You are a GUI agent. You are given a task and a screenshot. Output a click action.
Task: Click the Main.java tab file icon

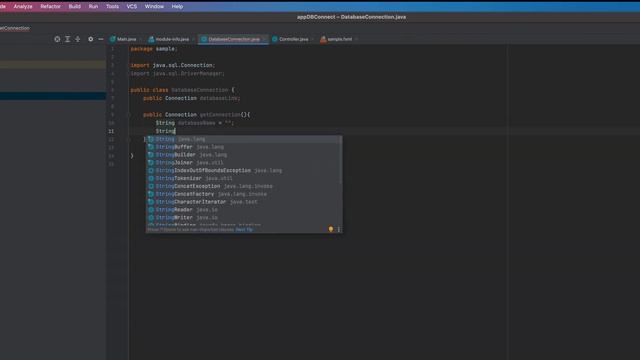tap(112, 39)
